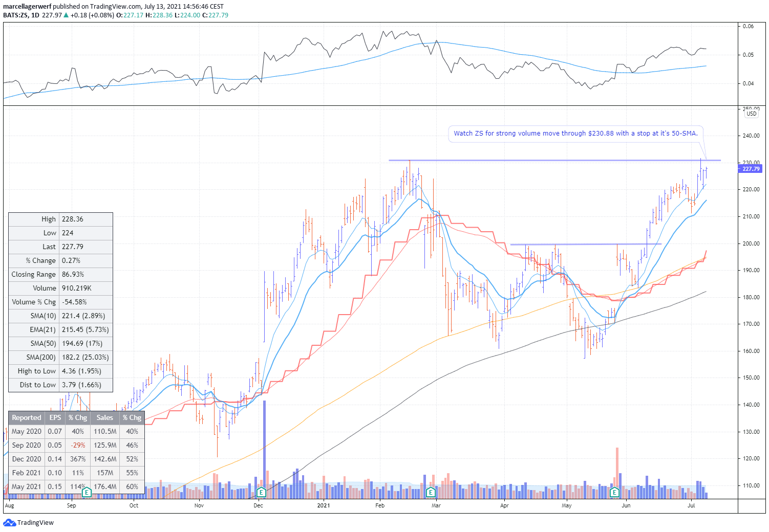This screenshot has height=532, width=769.
Task: Click the -29% EPS change cell
Action: pyautogui.click(x=78, y=445)
